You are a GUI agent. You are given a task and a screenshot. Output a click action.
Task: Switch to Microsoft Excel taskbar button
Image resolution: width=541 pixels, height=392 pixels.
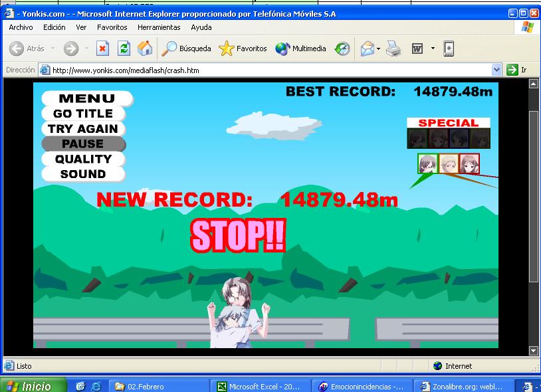click(261, 387)
